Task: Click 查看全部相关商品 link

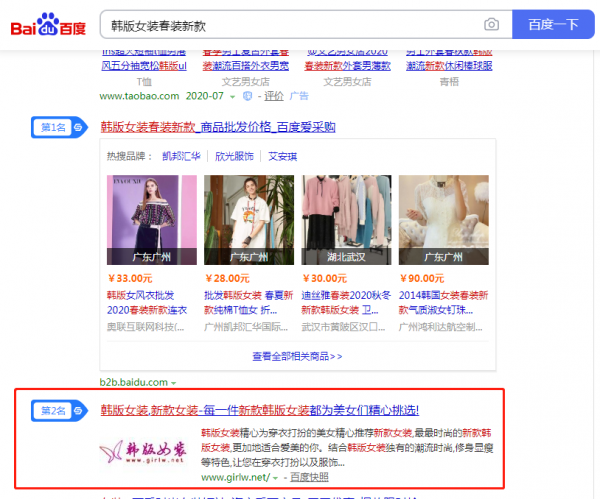Action: tap(297, 355)
